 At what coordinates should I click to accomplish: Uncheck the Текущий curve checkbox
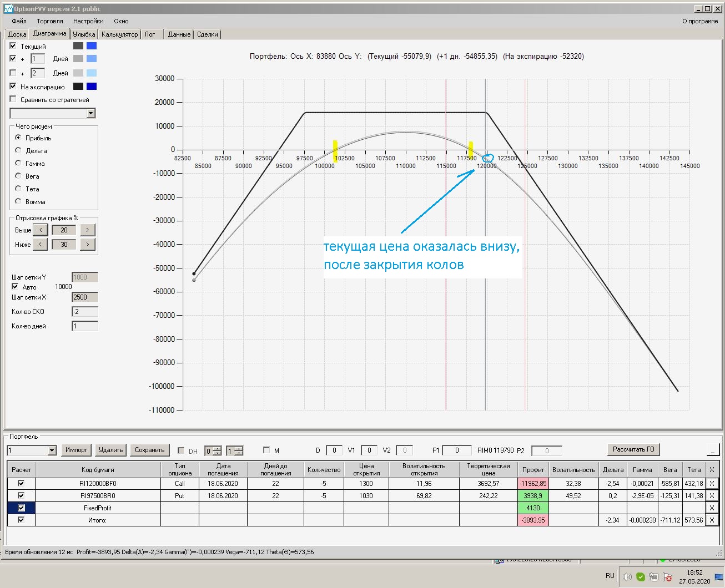(x=13, y=46)
